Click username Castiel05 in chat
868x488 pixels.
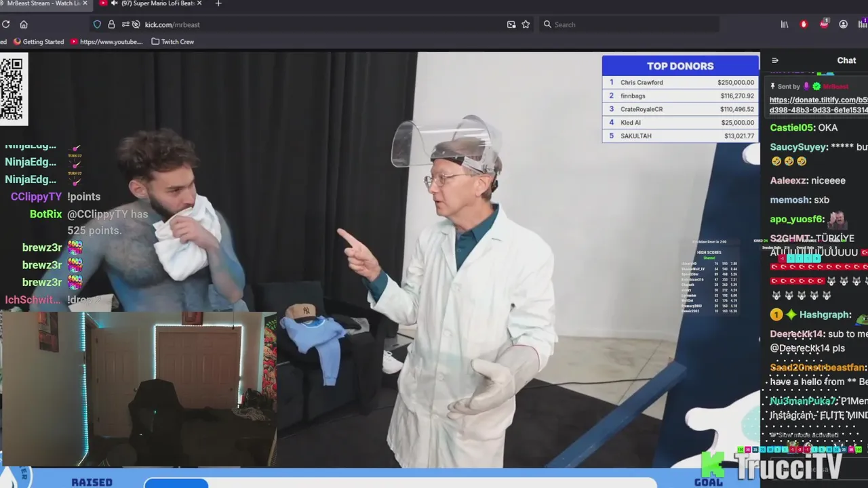click(x=792, y=127)
